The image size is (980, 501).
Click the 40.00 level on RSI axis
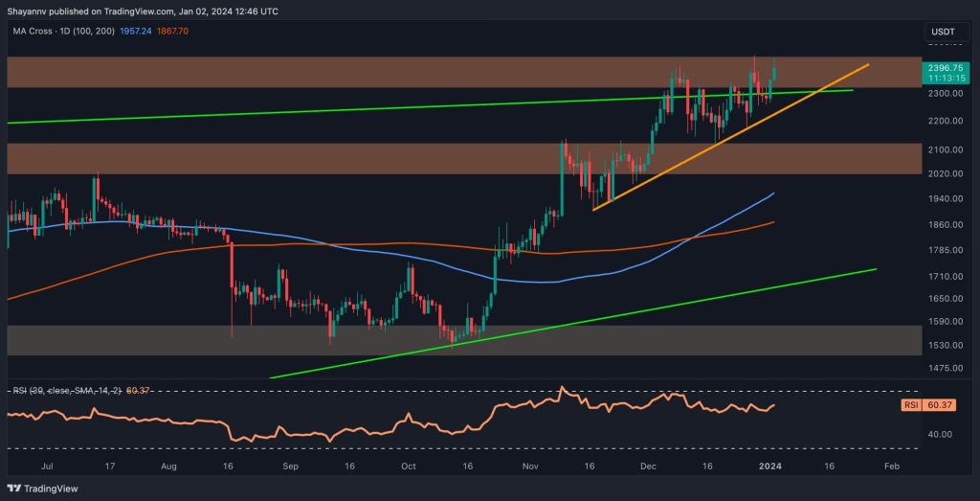coord(942,434)
